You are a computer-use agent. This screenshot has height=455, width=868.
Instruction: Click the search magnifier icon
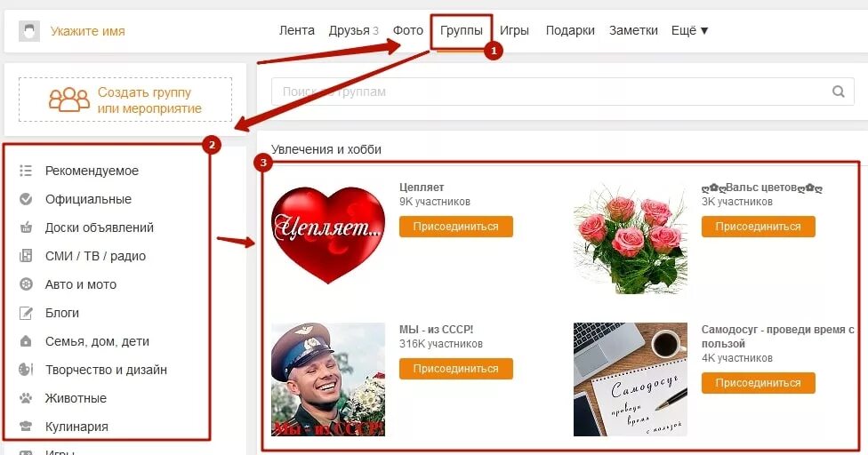[x=838, y=92]
